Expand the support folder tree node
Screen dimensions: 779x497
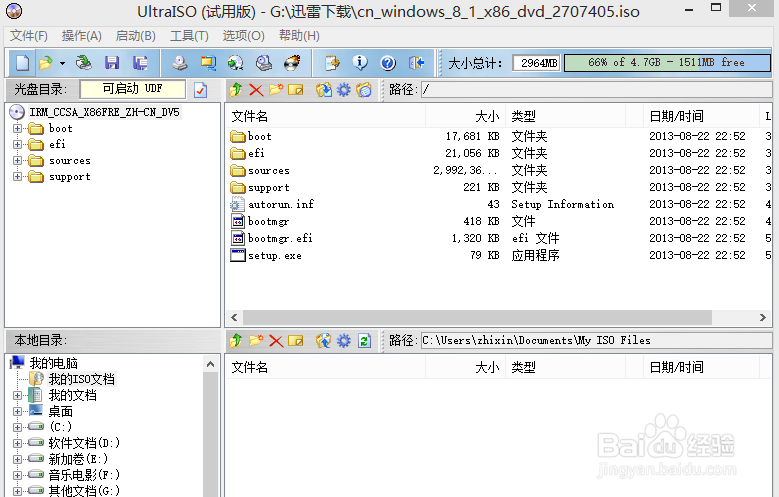click(x=17, y=176)
